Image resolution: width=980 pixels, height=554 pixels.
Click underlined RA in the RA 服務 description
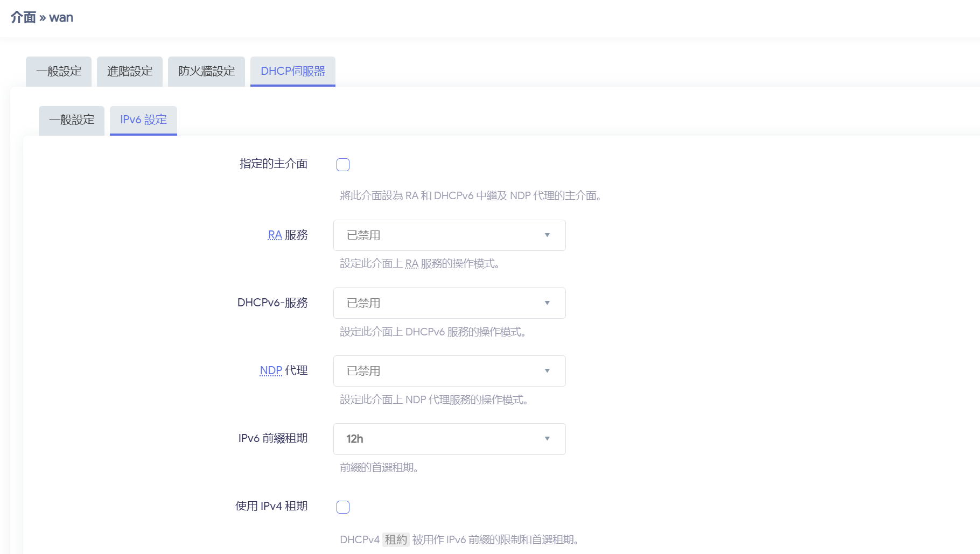coord(411,264)
